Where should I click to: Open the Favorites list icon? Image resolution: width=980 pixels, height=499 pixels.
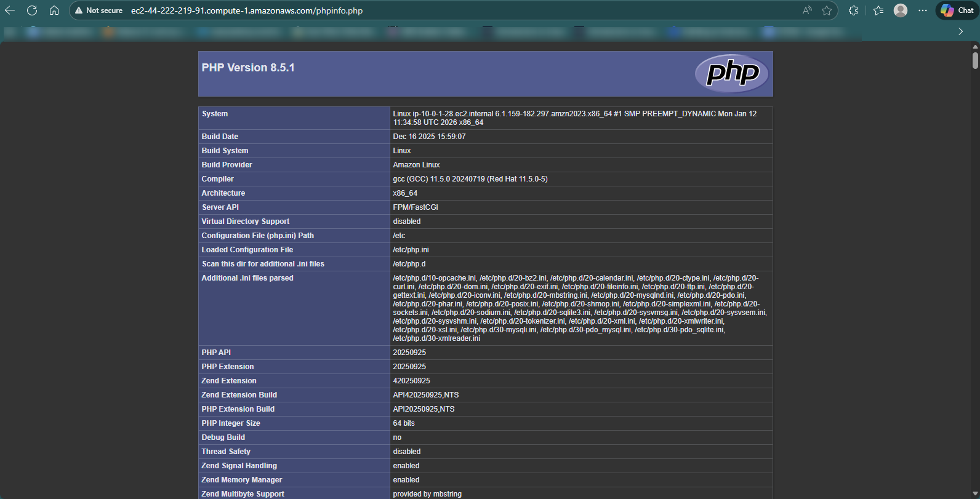[x=878, y=10]
